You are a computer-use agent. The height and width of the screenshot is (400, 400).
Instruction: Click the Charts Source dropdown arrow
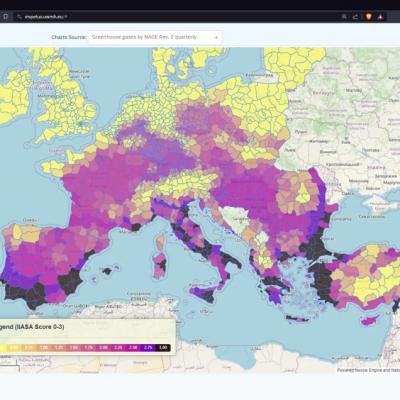[216, 38]
